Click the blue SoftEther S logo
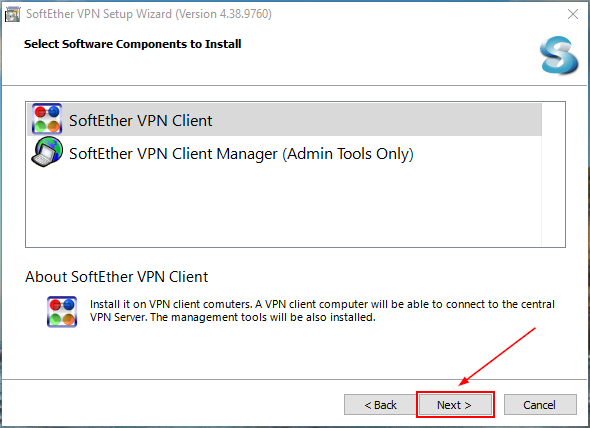Viewport: 590px width, 428px height. click(558, 55)
